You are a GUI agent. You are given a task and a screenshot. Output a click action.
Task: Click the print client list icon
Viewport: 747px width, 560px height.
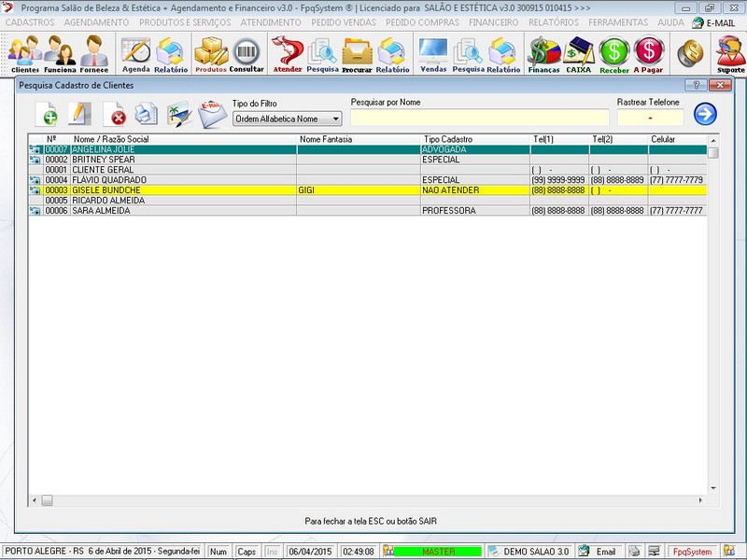(x=145, y=115)
